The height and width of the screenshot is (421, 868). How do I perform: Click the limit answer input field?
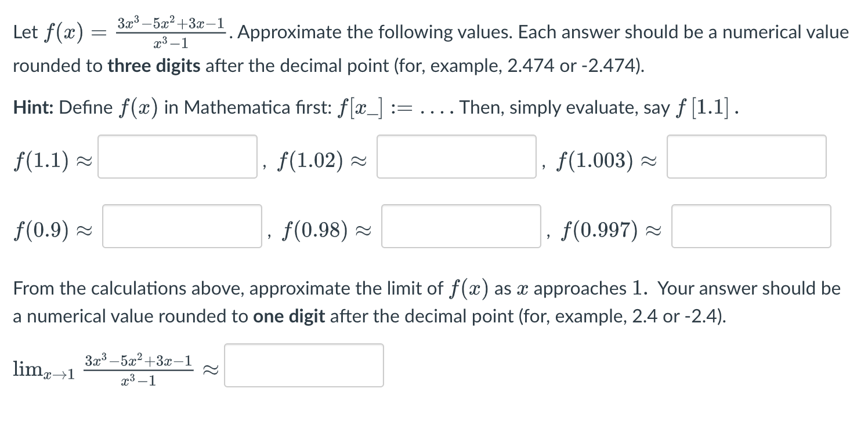[x=303, y=365]
